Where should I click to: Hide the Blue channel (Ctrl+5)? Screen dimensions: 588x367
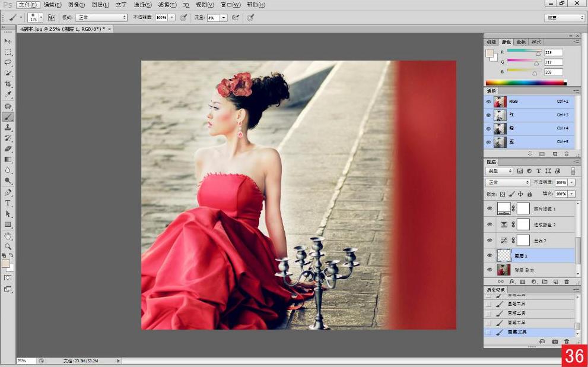tap(488, 142)
